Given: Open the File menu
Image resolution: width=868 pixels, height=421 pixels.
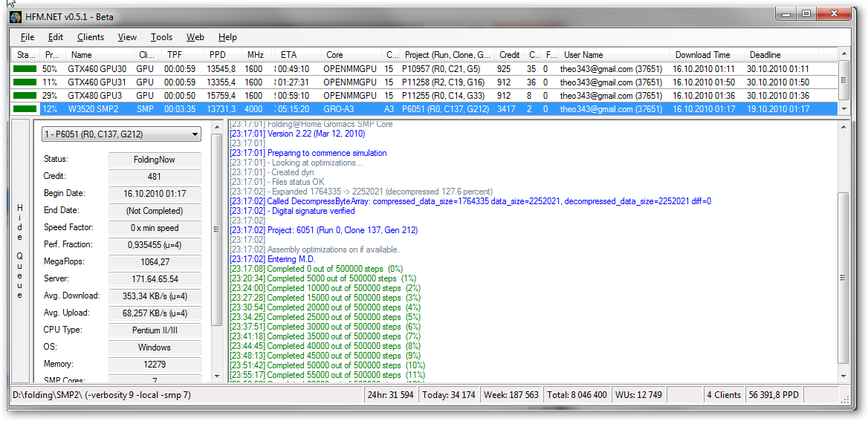Looking at the screenshot, I should (x=27, y=37).
